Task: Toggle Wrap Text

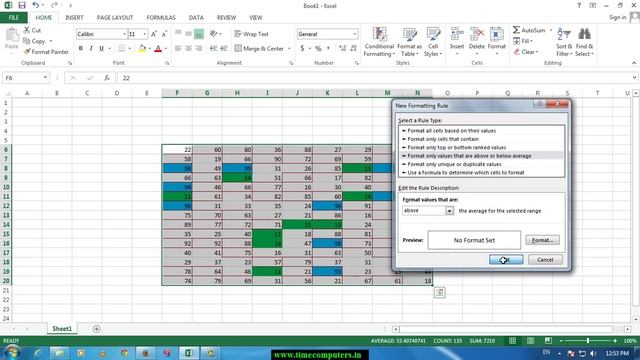Action: coord(251,34)
